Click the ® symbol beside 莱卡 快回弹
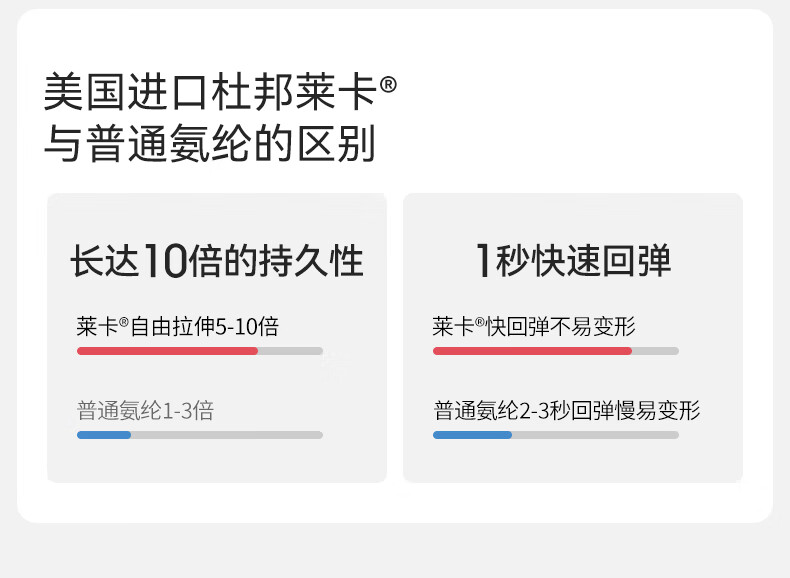The height and width of the screenshot is (578, 790). [x=480, y=323]
